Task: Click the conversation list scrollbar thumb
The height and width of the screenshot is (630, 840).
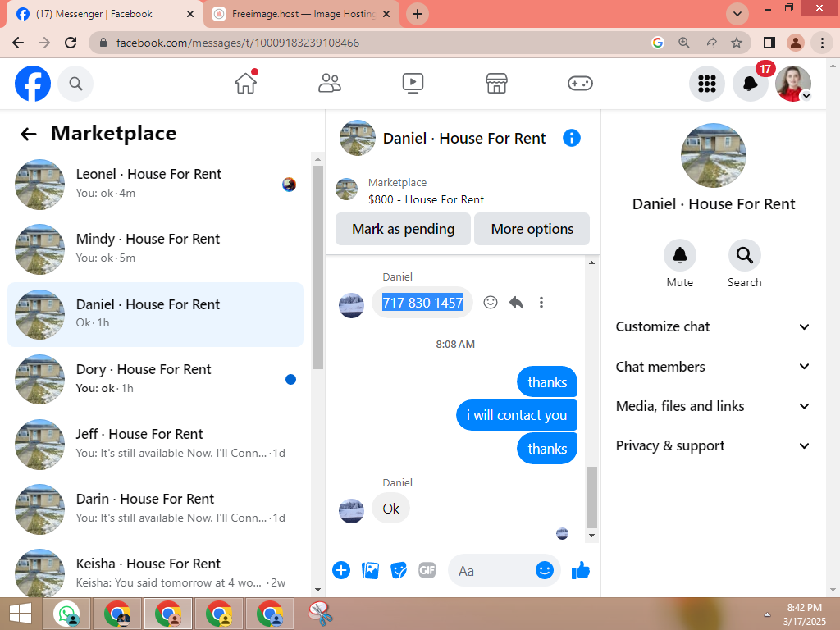Action: point(317,267)
